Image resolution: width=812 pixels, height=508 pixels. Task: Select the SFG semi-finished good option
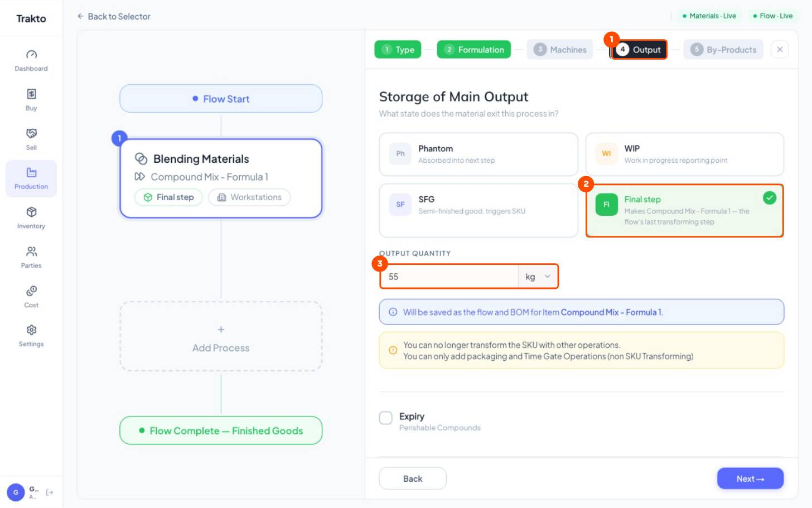(x=478, y=211)
